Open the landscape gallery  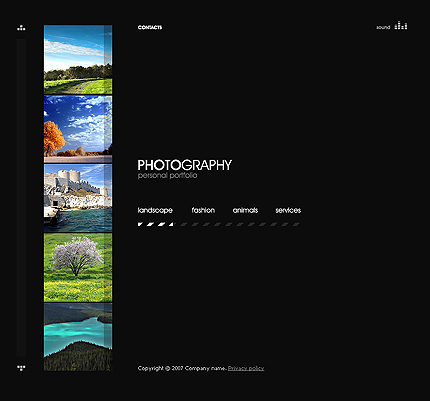(x=155, y=210)
